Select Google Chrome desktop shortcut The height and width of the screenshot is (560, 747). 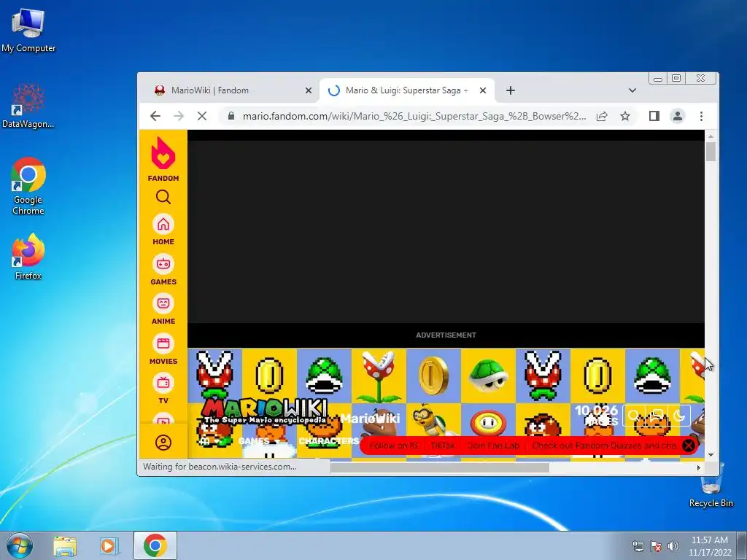pyautogui.click(x=28, y=186)
